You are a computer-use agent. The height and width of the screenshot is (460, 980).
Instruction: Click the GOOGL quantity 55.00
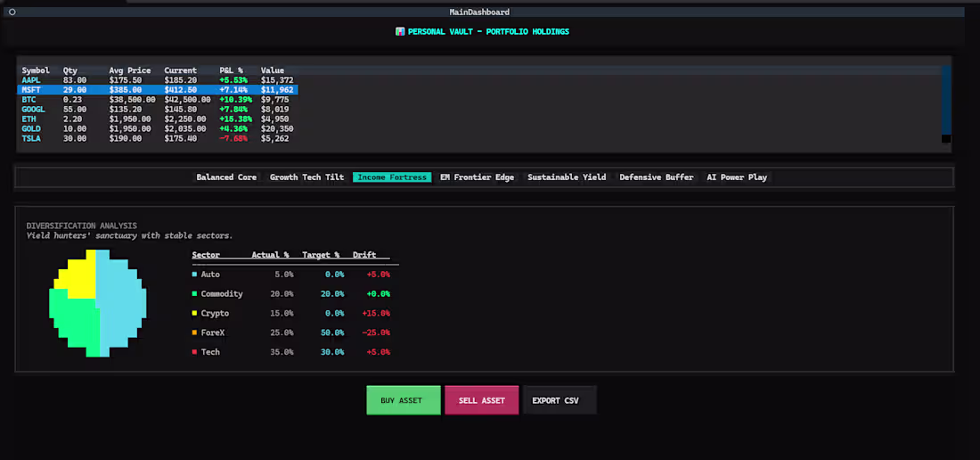[75, 110]
